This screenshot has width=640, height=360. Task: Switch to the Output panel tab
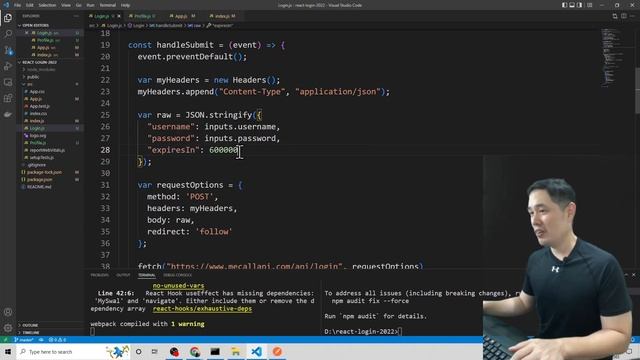coord(123,275)
